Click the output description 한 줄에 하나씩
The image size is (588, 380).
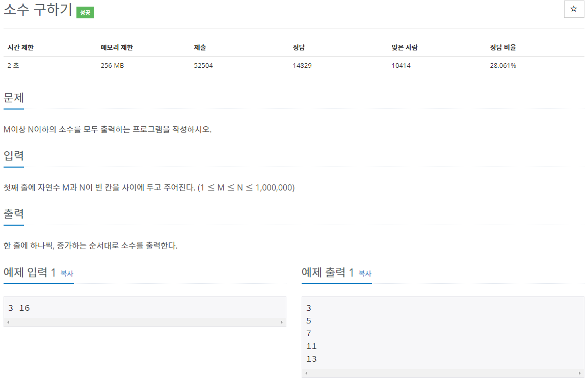(90, 246)
